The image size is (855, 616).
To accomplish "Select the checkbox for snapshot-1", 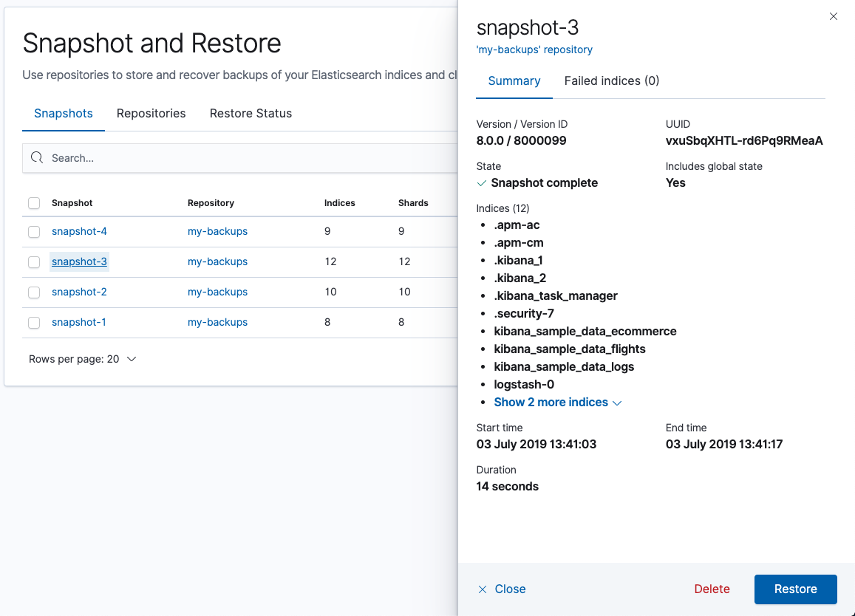I will click(34, 322).
